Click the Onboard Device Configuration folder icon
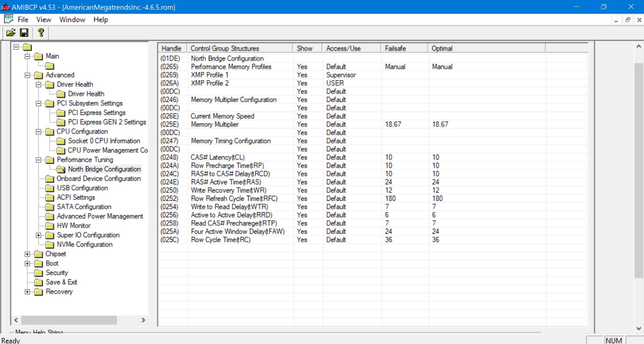This screenshot has height=344, width=644. 50,179
